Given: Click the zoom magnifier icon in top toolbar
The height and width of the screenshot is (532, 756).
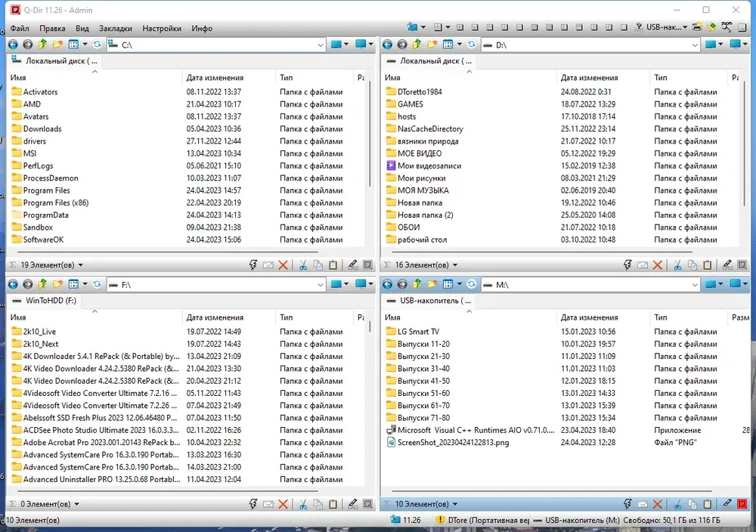Looking at the screenshot, I should click(726, 27).
